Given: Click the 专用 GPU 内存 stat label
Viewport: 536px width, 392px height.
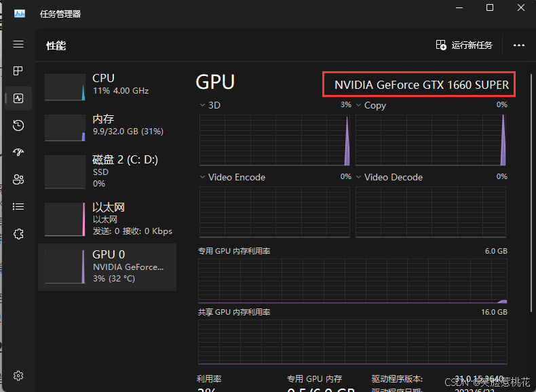Looking at the screenshot, I should click(315, 378).
